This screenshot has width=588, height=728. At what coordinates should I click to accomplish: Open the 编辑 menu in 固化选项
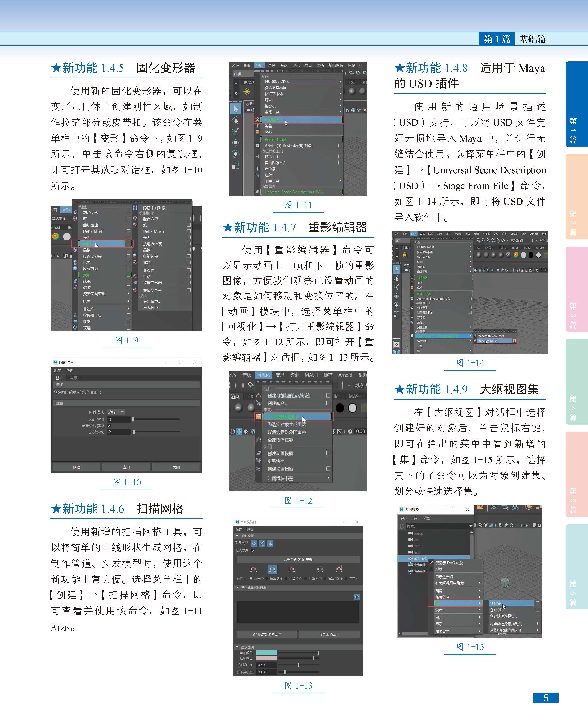point(58,371)
